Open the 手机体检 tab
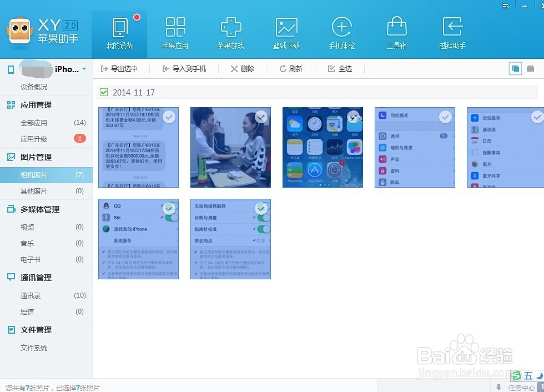 (x=342, y=34)
